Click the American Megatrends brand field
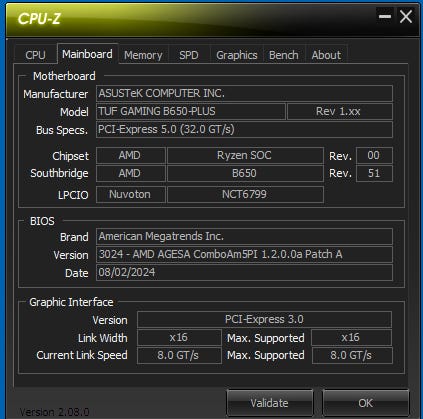423x419 pixels. [244, 236]
